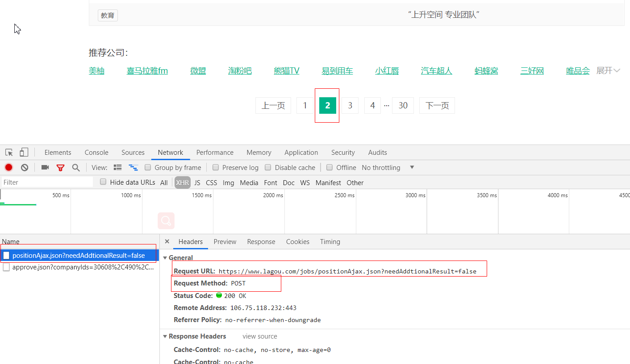Filter requests by All types
Screen dimensions: 630x364
click(164, 182)
